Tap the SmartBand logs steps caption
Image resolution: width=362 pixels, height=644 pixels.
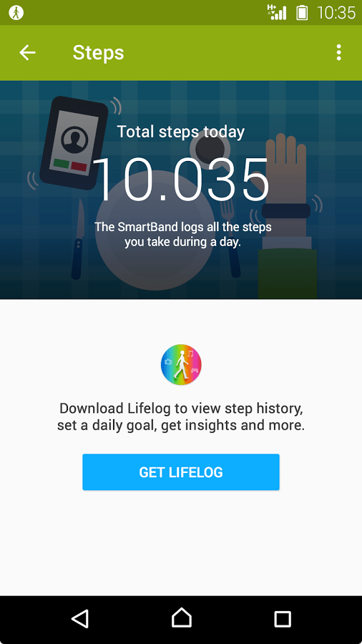pos(183,234)
